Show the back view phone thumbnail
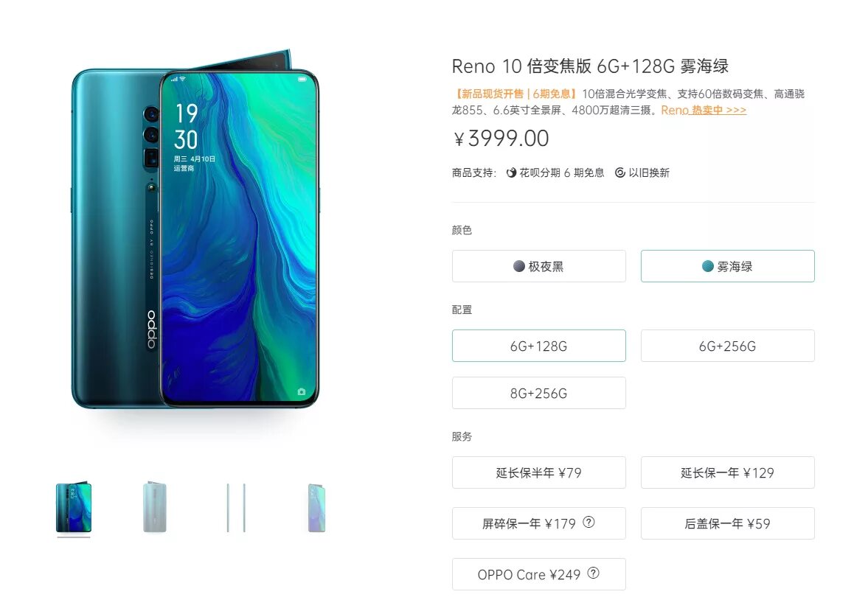This screenshot has height=600, width=868. [154, 508]
